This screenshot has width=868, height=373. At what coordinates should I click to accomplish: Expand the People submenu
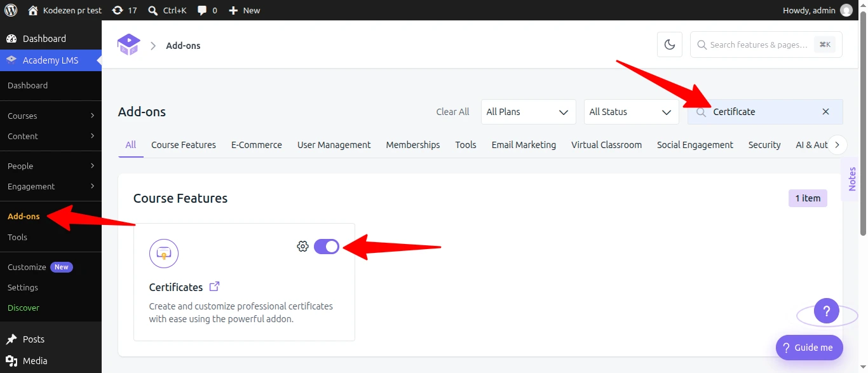tap(51, 166)
